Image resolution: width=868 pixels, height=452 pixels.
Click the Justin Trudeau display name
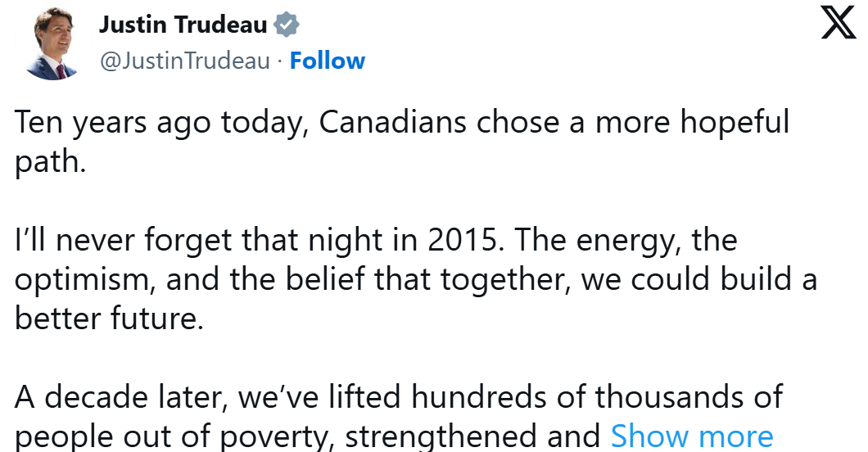pos(183,25)
